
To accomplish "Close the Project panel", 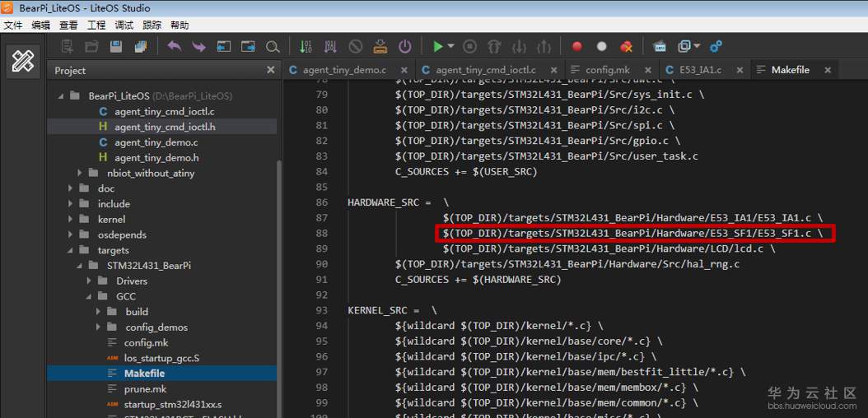I will (270, 70).
